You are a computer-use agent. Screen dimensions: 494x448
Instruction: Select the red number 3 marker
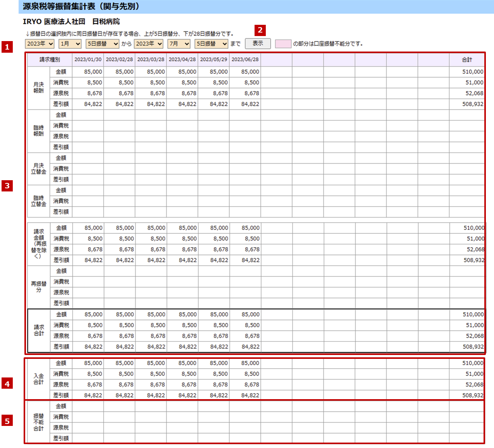coord(7,186)
